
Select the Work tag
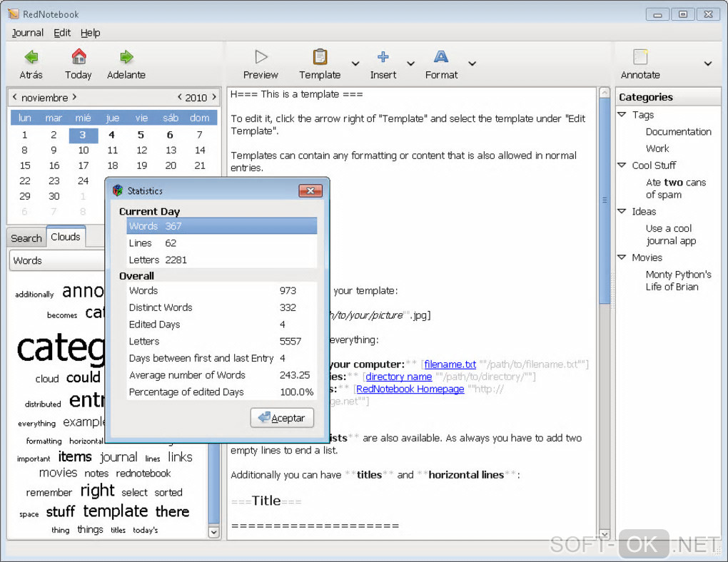(x=657, y=148)
